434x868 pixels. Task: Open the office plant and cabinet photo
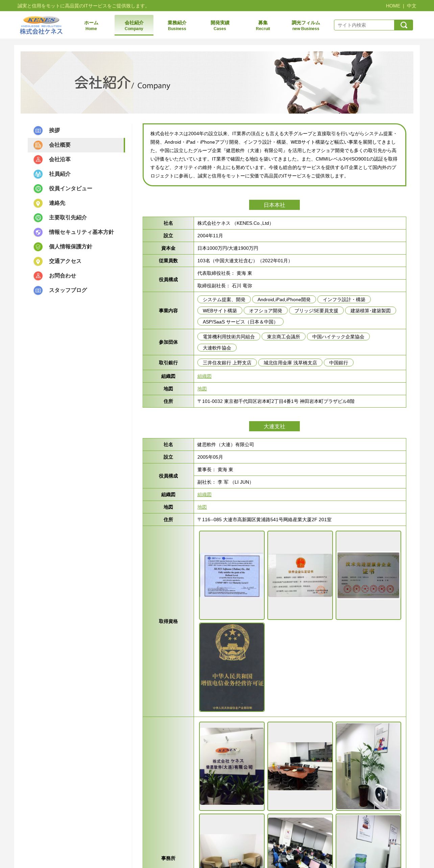(x=368, y=766)
